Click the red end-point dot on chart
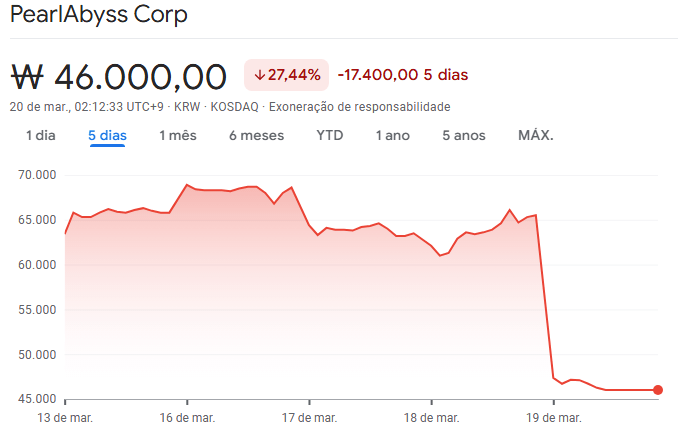This screenshot has height=435, width=678. (x=658, y=390)
